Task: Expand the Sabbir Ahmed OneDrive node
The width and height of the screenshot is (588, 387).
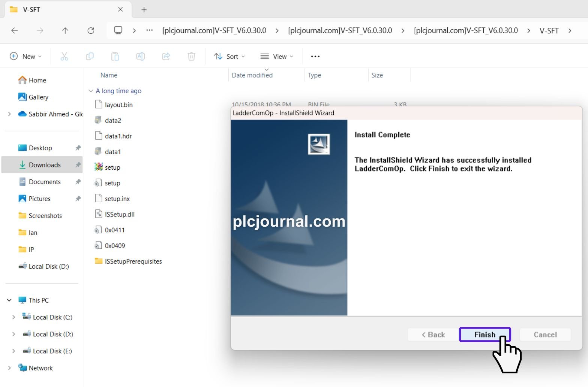Action: tap(9, 114)
